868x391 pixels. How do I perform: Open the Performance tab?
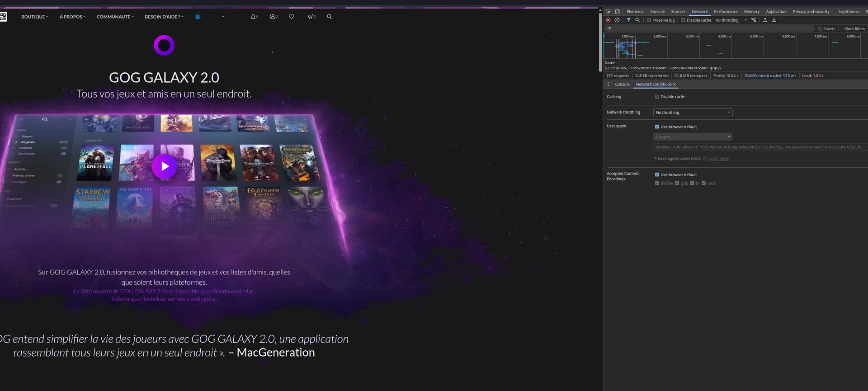tap(726, 12)
